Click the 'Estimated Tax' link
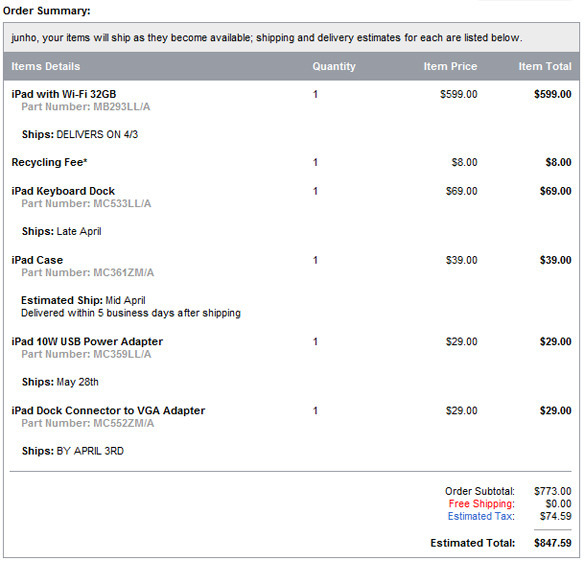Screen dimensions: 584x561 pyautogui.click(x=481, y=516)
